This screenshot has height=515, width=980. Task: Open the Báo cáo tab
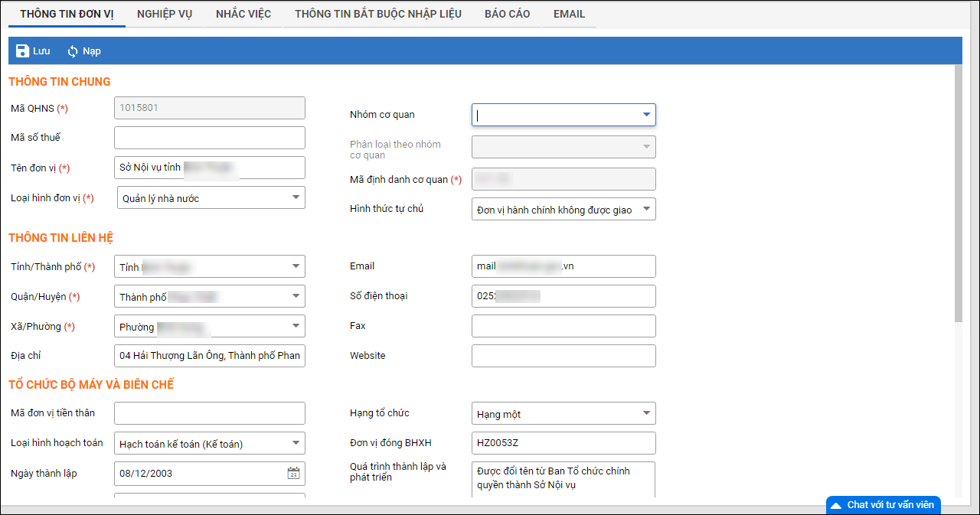[x=507, y=14]
